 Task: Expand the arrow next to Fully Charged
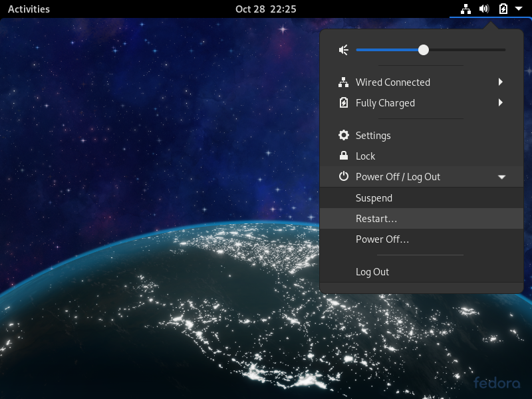coord(501,102)
